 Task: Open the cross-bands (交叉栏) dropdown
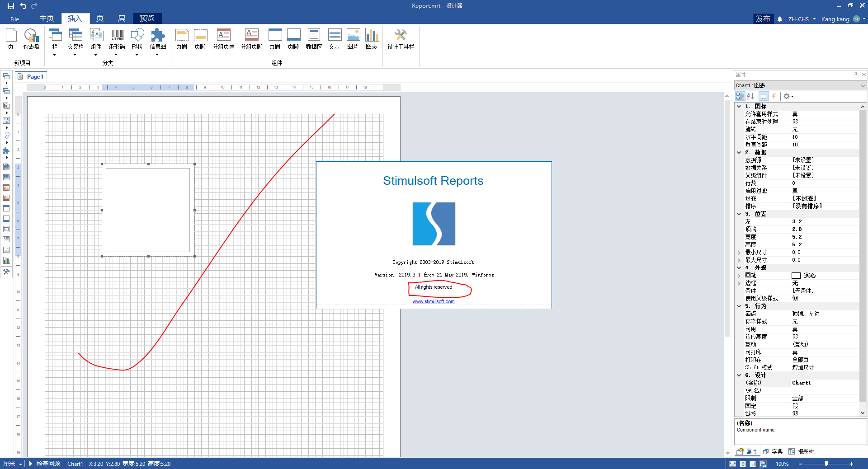click(x=75, y=42)
